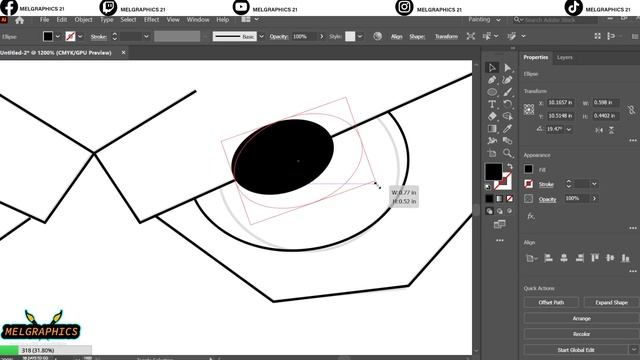The width and height of the screenshot is (640, 360).
Task: Click the Offset Path button
Action: coord(551,302)
